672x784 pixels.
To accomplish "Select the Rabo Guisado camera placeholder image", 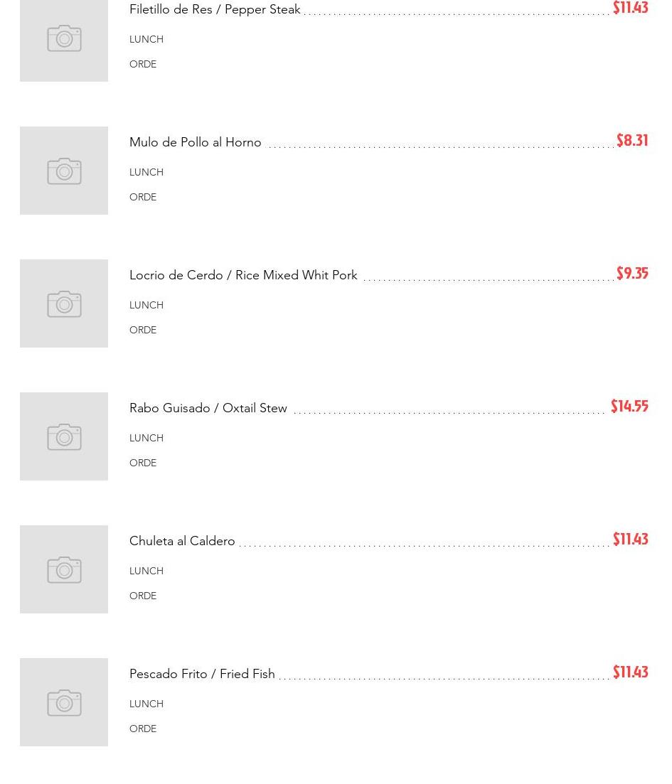I will tap(64, 436).
